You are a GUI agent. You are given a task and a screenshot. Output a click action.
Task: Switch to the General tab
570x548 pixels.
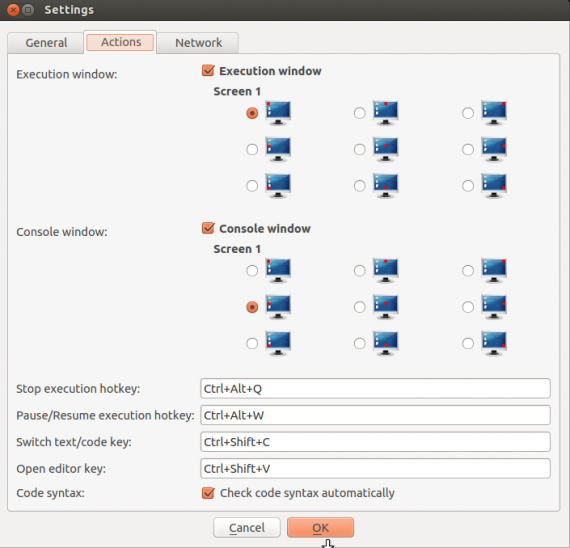click(x=46, y=43)
